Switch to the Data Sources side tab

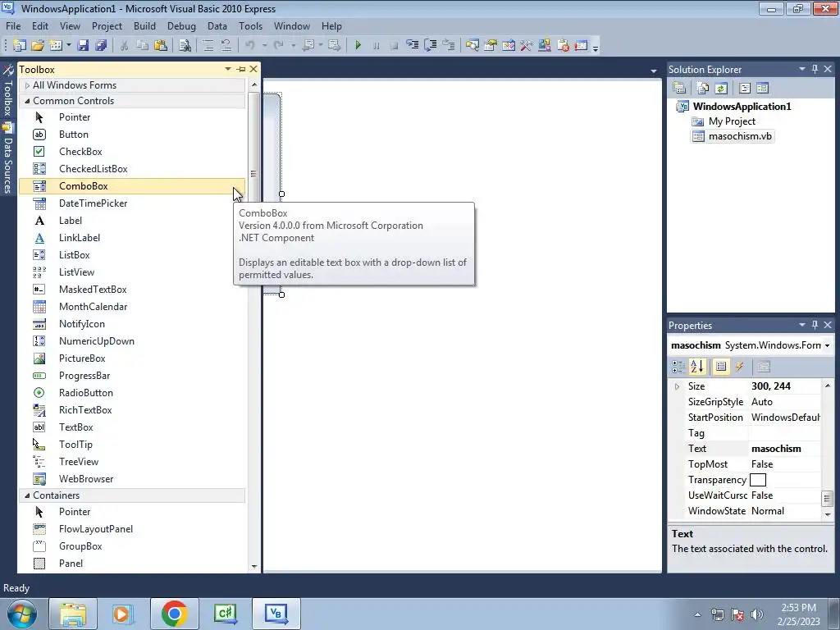7,160
